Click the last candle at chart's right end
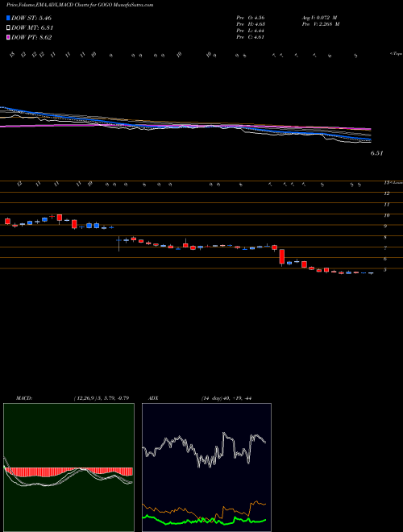This screenshot has width=403, height=532. pyautogui.click(x=371, y=273)
